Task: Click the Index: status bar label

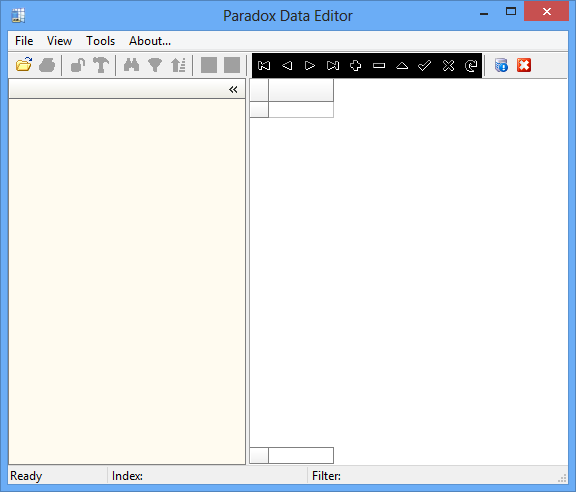Action: pos(127,476)
